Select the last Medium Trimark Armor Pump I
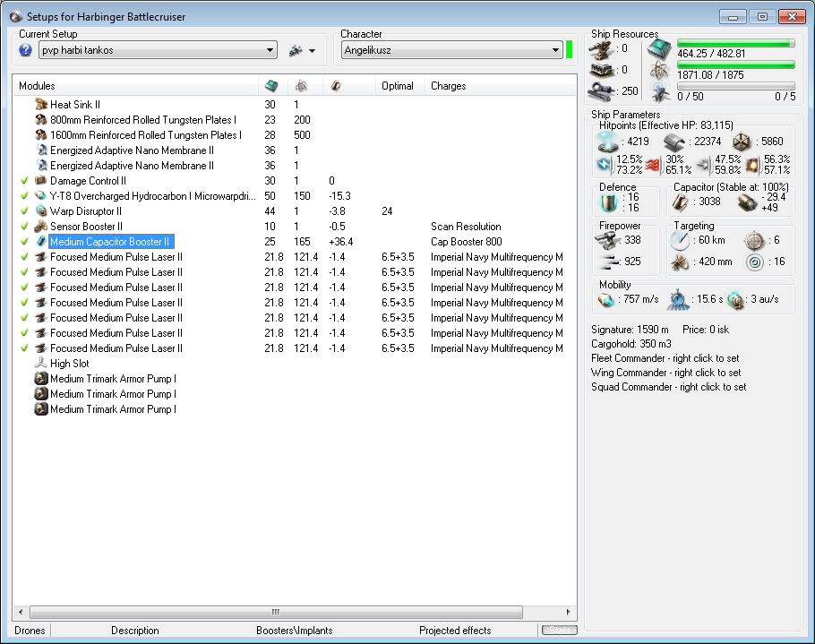Screen dimensions: 815x644 tap(294, 409)
